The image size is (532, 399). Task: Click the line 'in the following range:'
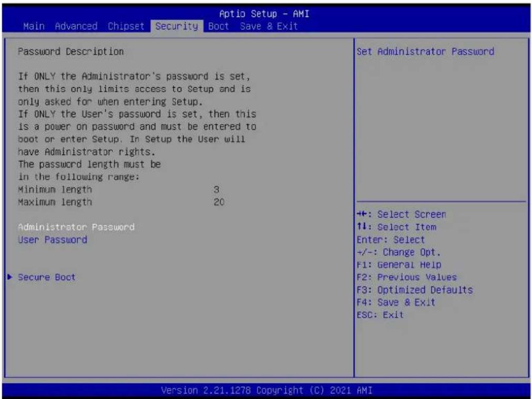[x=78, y=177]
